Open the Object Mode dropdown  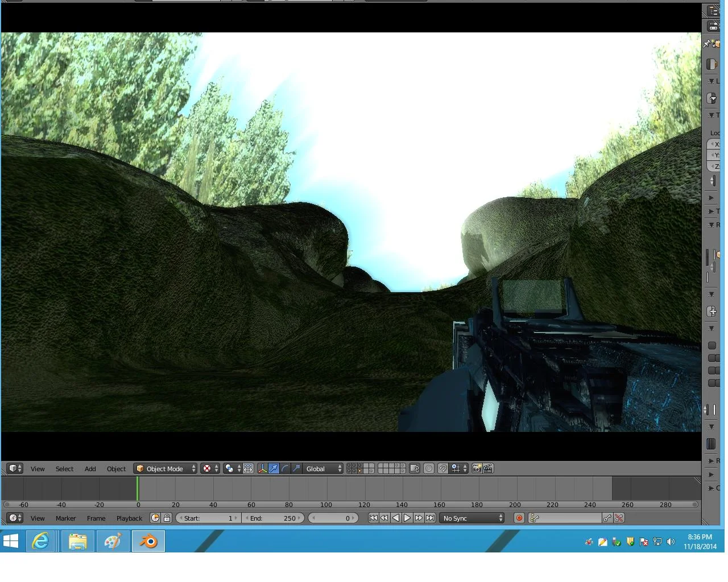166,468
